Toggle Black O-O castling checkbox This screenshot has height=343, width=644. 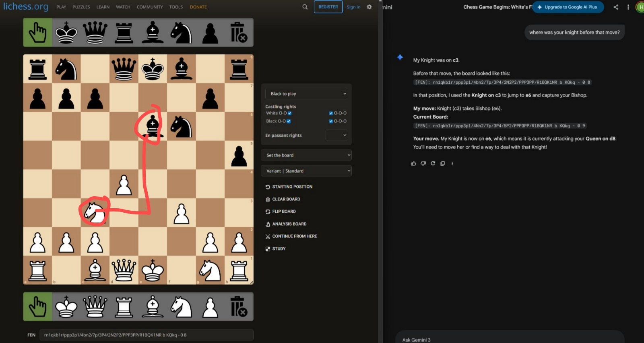(x=289, y=121)
